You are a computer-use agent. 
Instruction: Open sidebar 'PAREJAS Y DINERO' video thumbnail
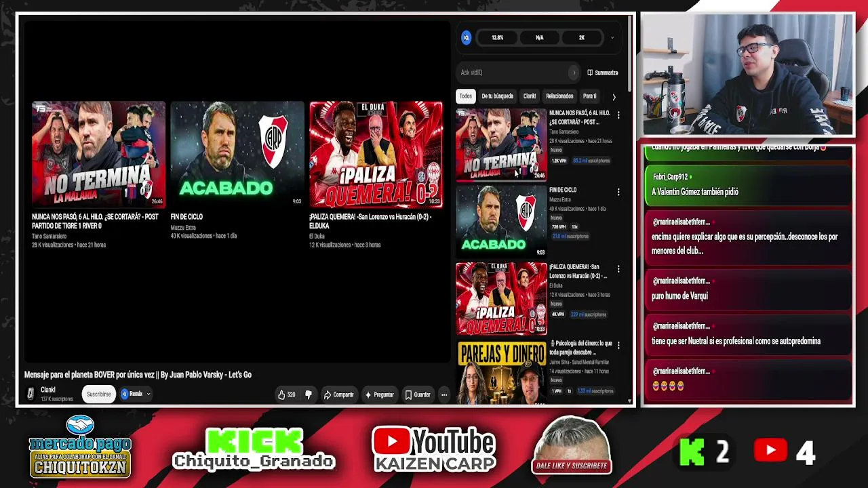tap(501, 372)
